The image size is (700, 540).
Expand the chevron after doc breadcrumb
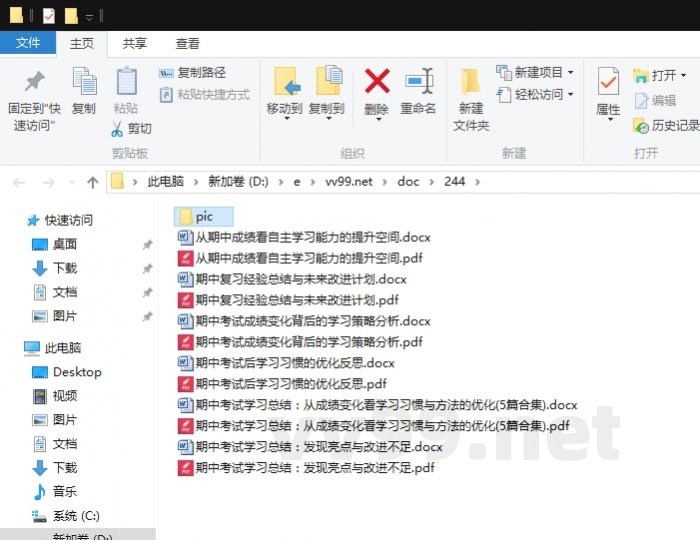431,182
